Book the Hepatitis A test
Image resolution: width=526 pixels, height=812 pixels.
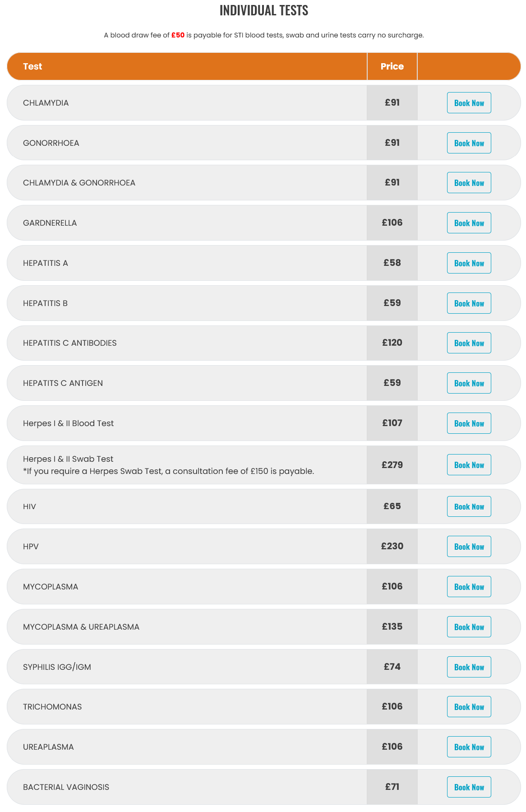click(469, 263)
